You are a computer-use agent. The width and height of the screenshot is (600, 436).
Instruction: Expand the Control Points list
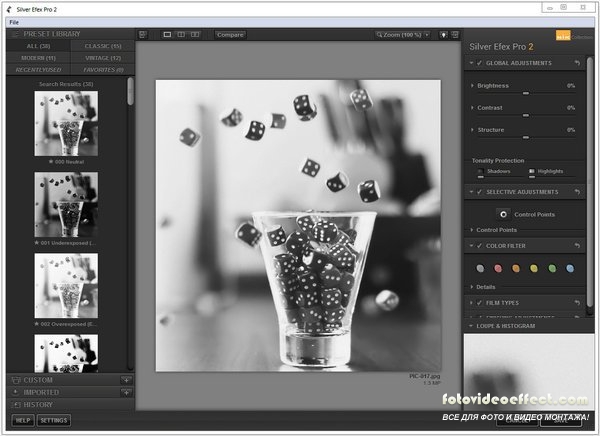(x=471, y=230)
